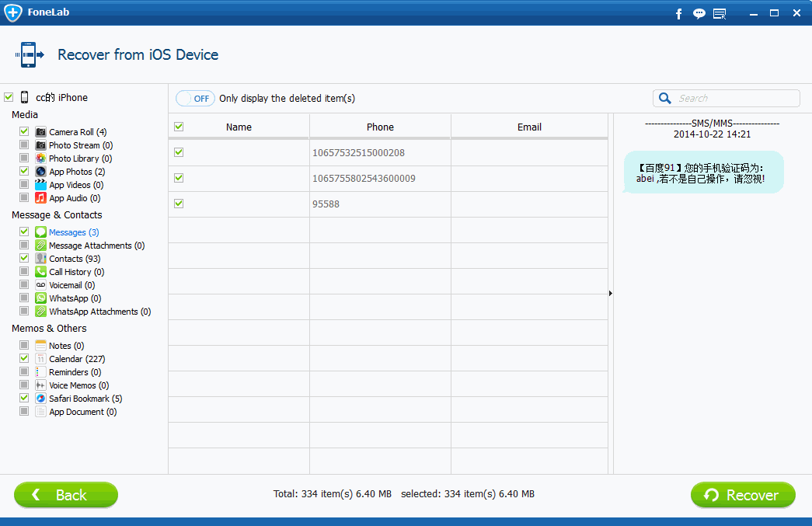Click the Camera Roll icon

(x=40, y=132)
